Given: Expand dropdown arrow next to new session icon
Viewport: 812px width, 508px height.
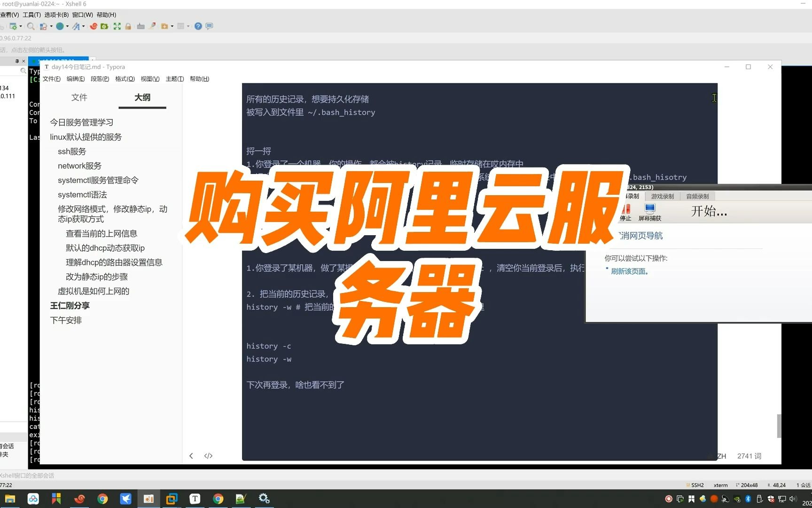Looking at the screenshot, I should click(x=20, y=26).
